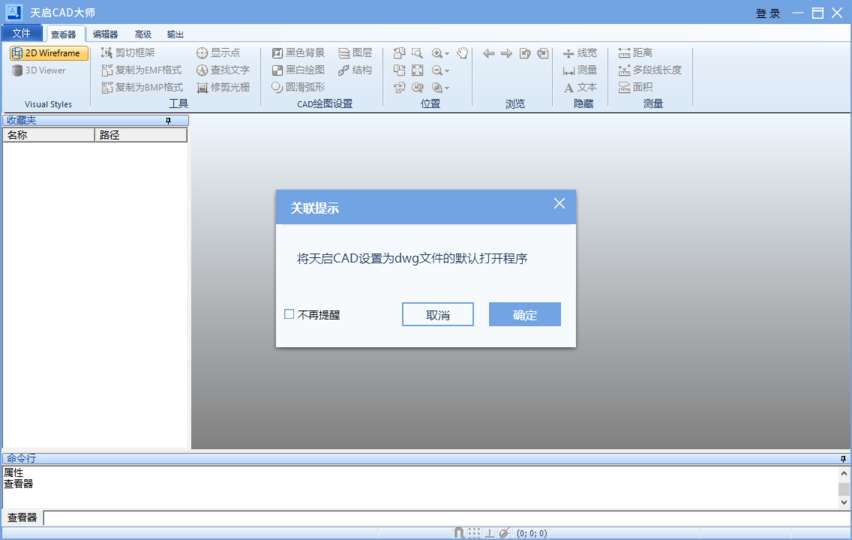Screen dimensions: 852x540
Task: Toggle 线宽 line width visibility
Action: tap(580, 53)
